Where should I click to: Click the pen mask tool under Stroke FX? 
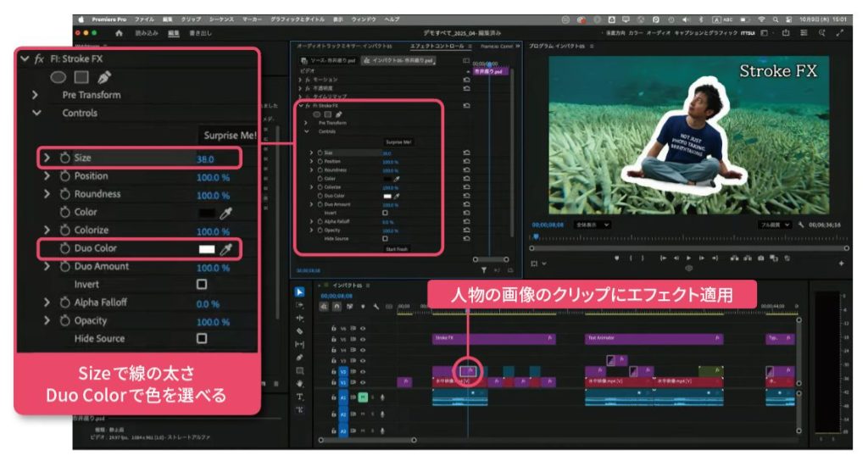pyautogui.click(x=104, y=77)
